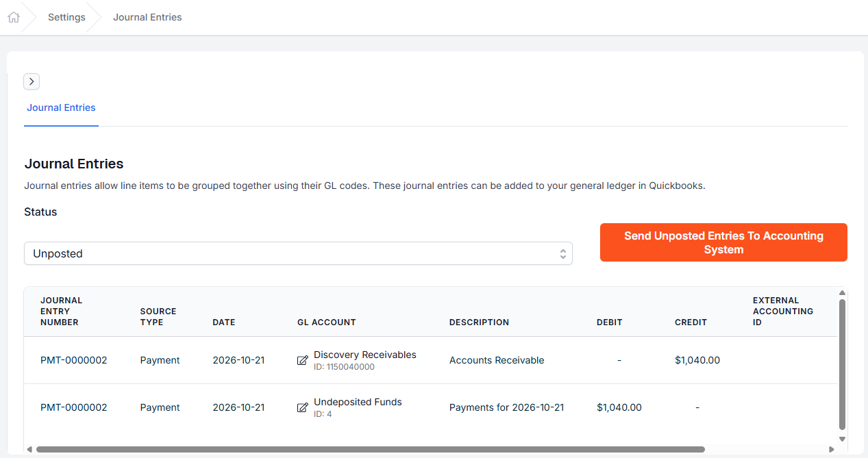
Task: Click the table scroll left arrow
Action: point(29,450)
